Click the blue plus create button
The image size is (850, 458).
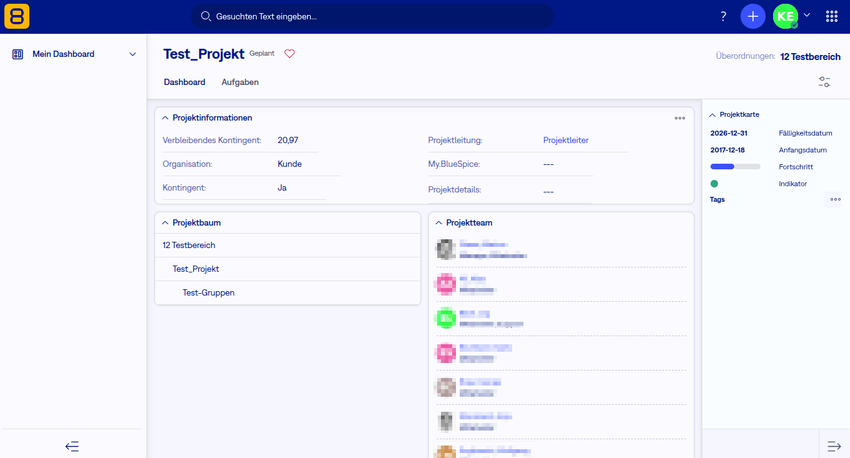[x=752, y=16]
